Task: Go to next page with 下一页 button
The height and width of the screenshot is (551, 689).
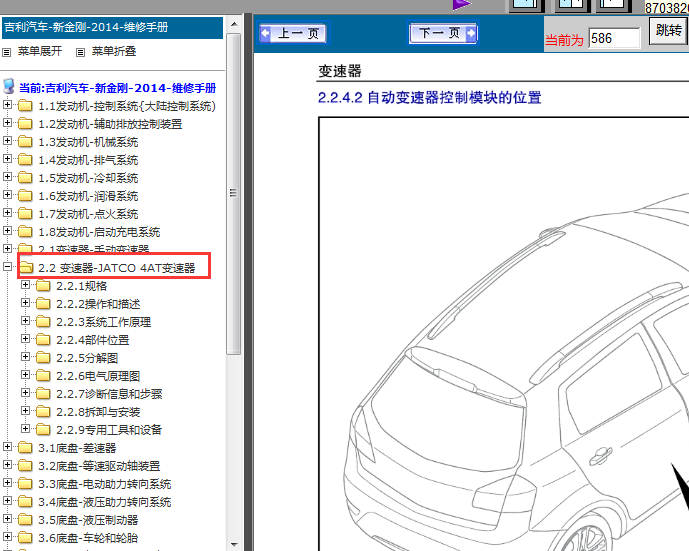Action: 443,33
